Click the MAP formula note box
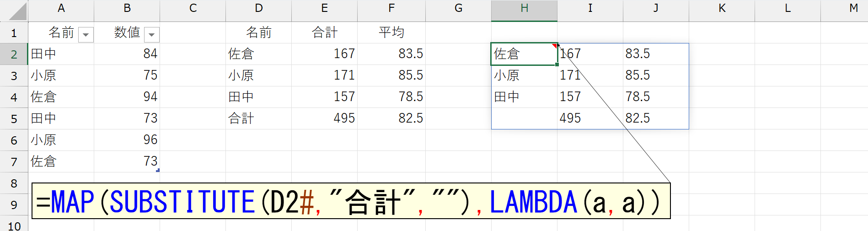 pyautogui.click(x=350, y=201)
